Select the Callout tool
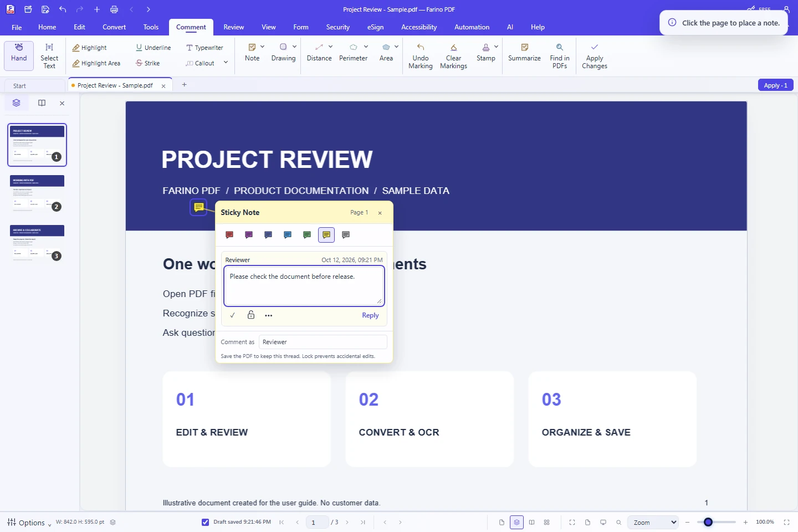The height and width of the screenshot is (532, 798). [x=200, y=63]
